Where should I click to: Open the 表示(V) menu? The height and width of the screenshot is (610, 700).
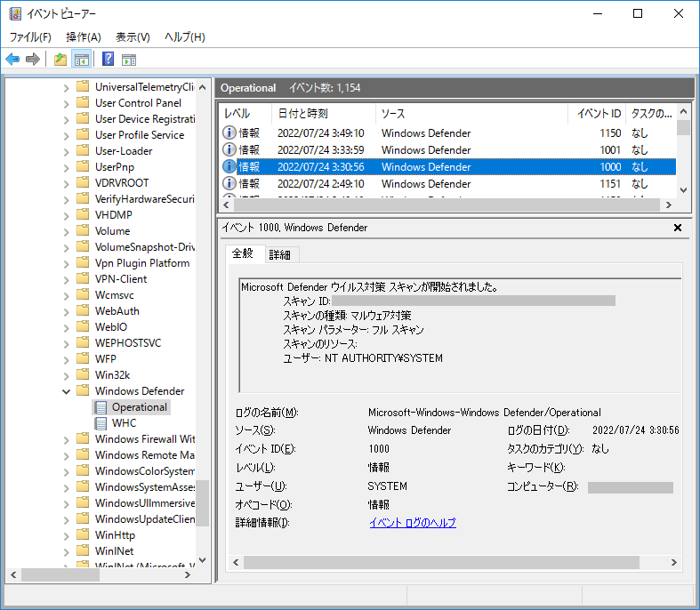133,37
